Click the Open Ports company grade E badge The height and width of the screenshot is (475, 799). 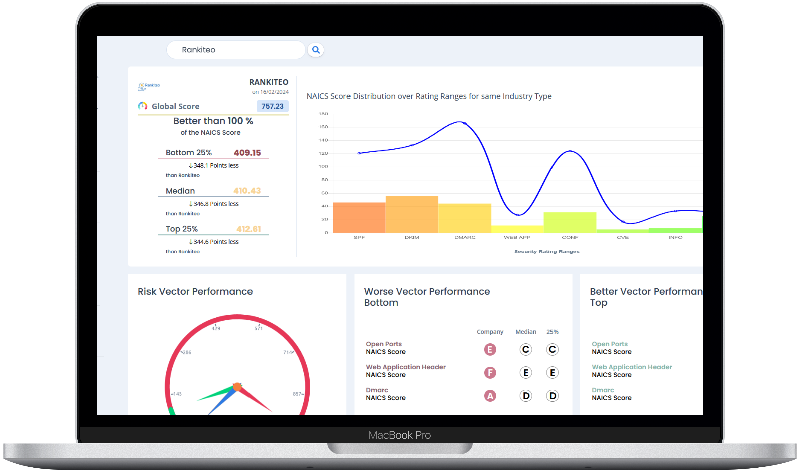(x=490, y=349)
